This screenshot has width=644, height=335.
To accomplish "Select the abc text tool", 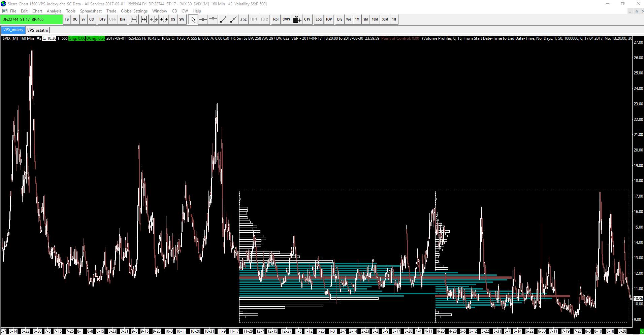I will tap(243, 20).
